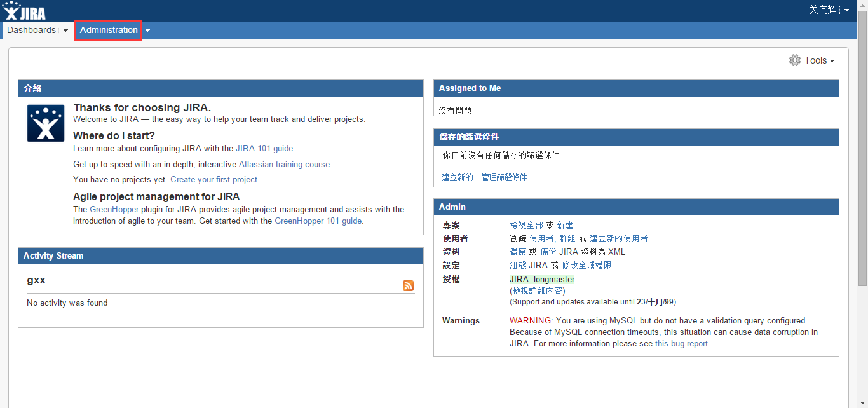Open the GreenHopper 101 guide link
Image resolution: width=868 pixels, height=408 pixels.
(x=318, y=221)
